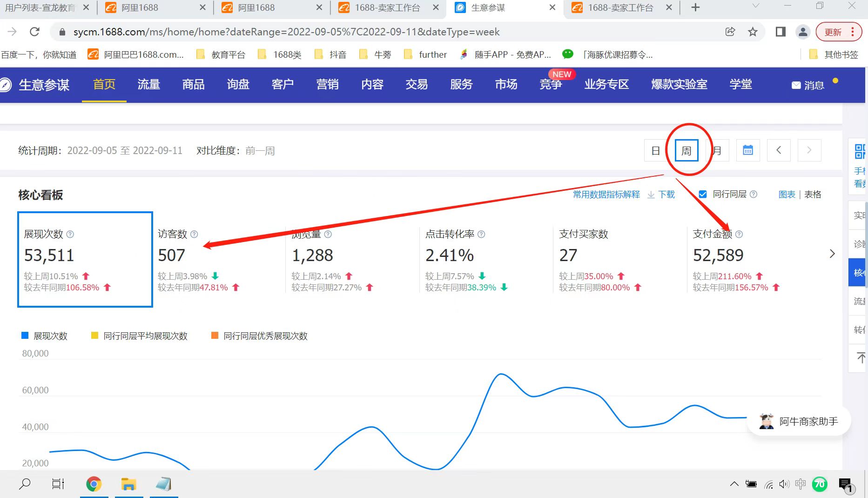Select the 周 period button
This screenshot has height=498, width=868.
(686, 150)
